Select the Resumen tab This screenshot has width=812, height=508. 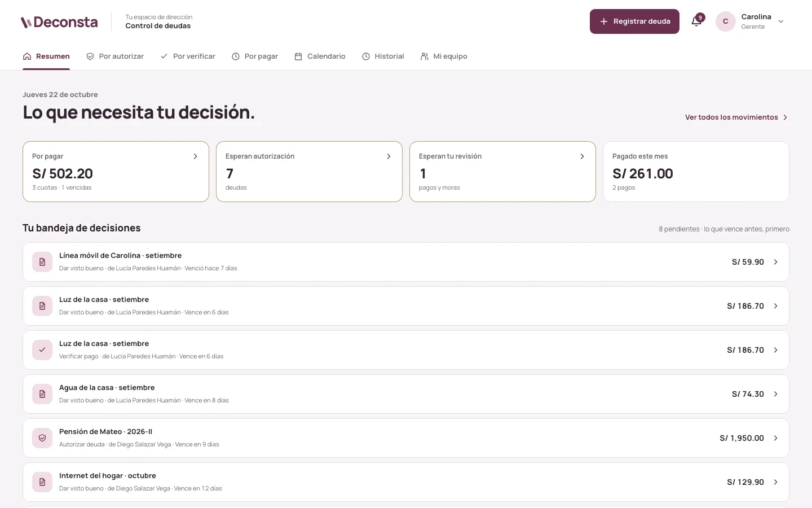pyautogui.click(x=46, y=56)
